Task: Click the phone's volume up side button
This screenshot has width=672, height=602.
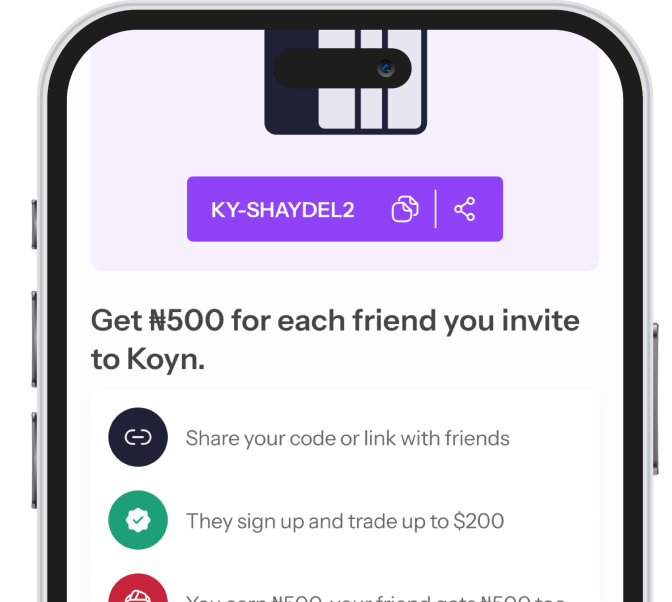Action: pyautogui.click(x=34, y=339)
